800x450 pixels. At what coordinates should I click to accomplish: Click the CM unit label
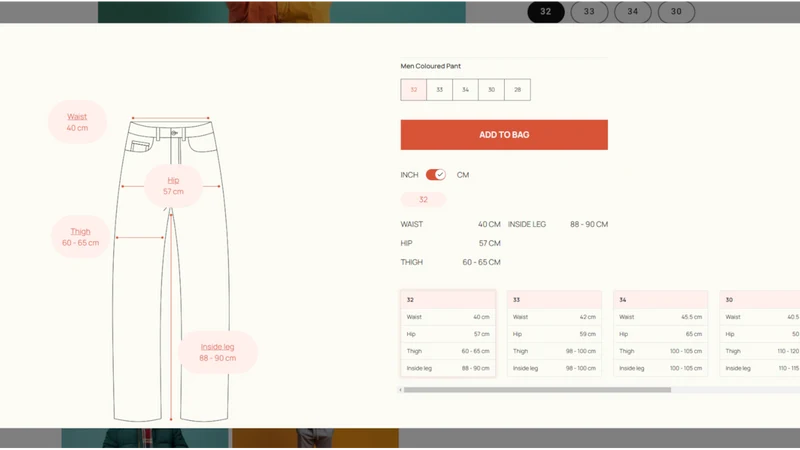(x=463, y=175)
